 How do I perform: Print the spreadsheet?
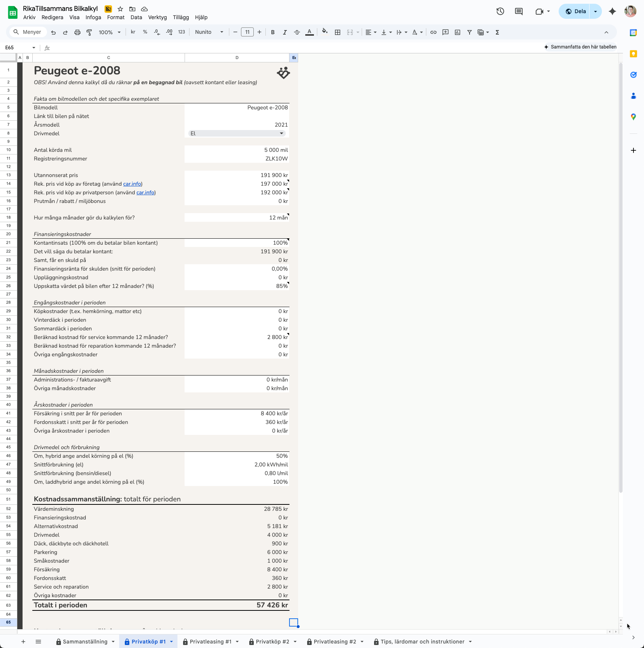[x=77, y=32]
